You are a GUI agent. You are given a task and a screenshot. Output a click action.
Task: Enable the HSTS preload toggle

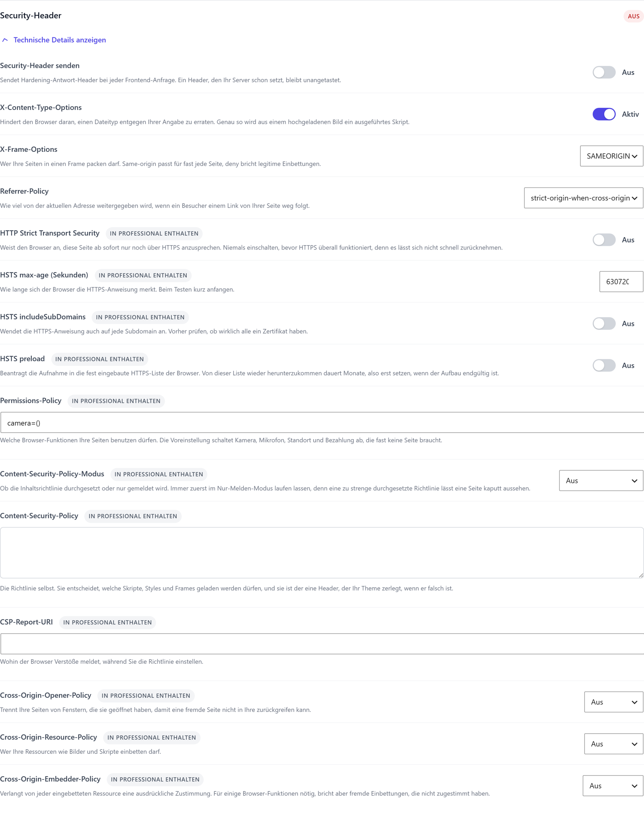(604, 365)
